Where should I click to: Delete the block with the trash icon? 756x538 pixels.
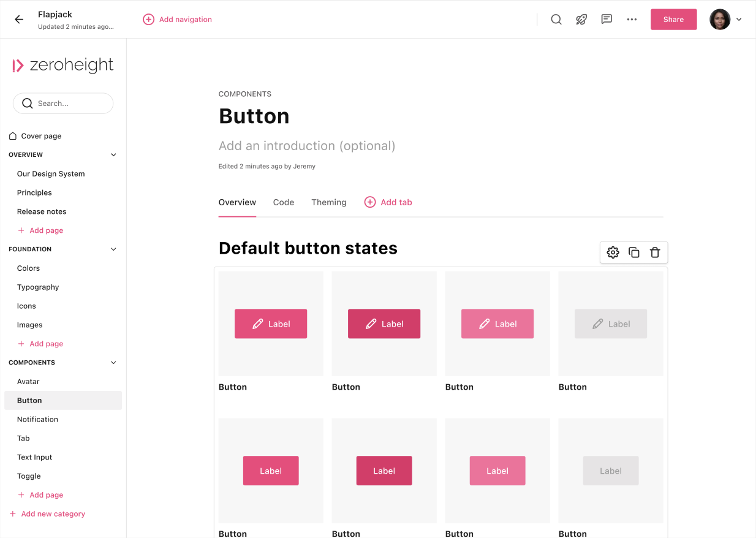(x=655, y=252)
